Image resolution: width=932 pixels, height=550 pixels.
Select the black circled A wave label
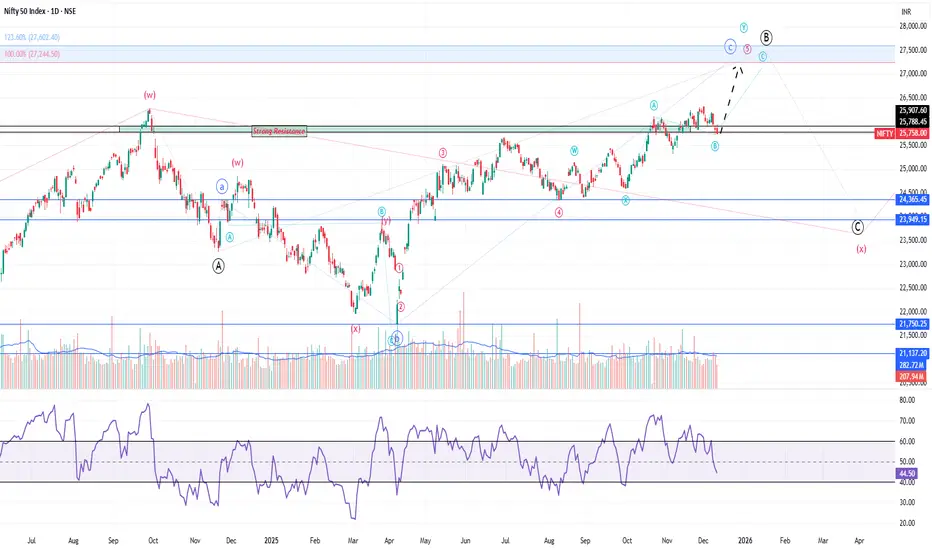219,266
